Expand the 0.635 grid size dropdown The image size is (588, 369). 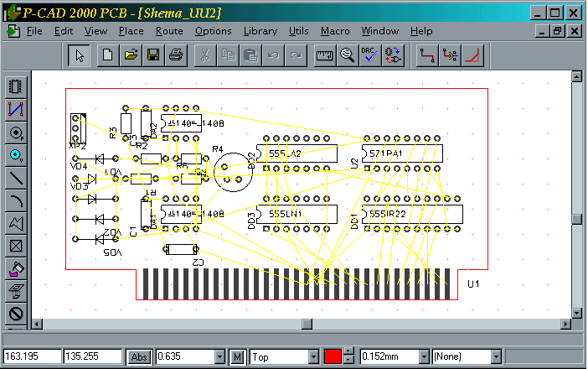[x=219, y=357]
